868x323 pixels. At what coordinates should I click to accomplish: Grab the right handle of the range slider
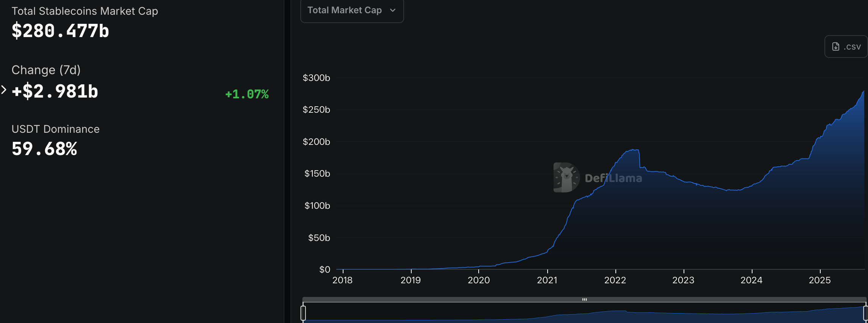pyautogui.click(x=865, y=313)
